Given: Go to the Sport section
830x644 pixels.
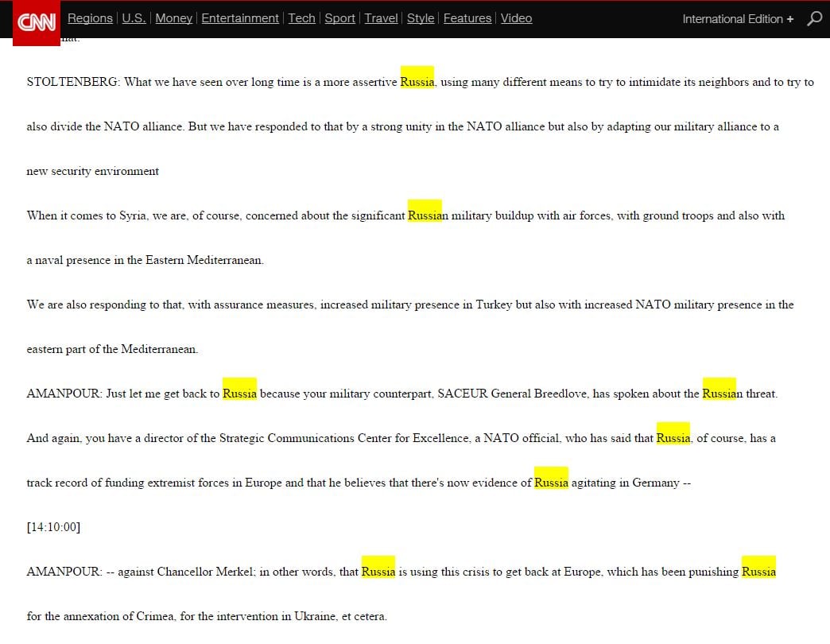Looking at the screenshot, I should pos(339,18).
